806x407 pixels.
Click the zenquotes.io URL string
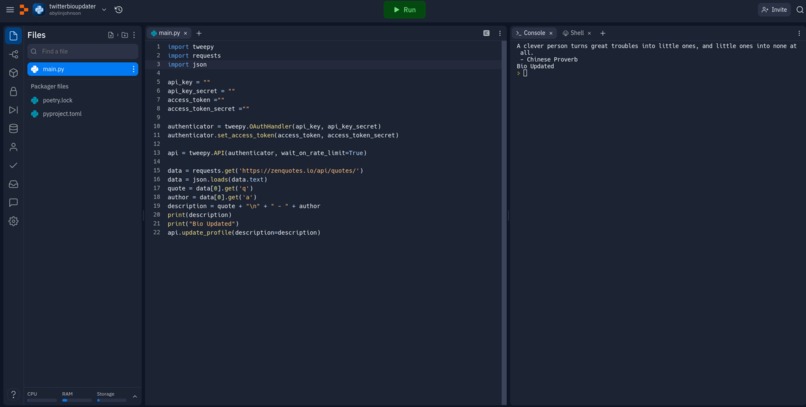pyautogui.click(x=299, y=171)
